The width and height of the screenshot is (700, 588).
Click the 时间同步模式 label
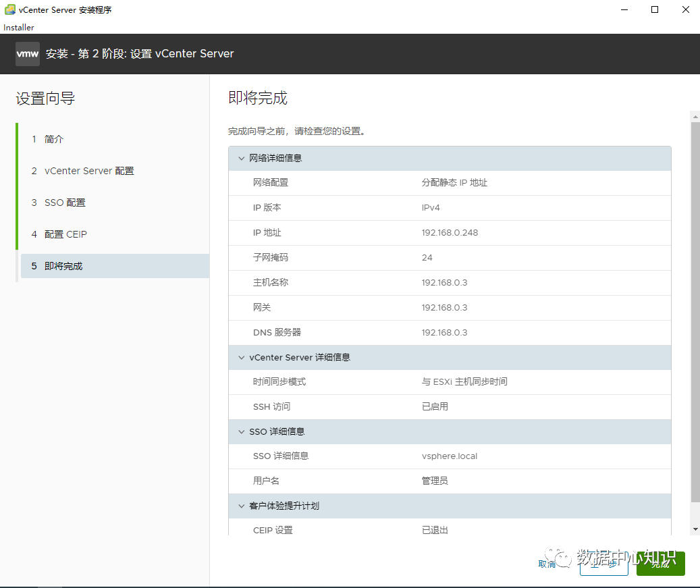click(x=279, y=381)
